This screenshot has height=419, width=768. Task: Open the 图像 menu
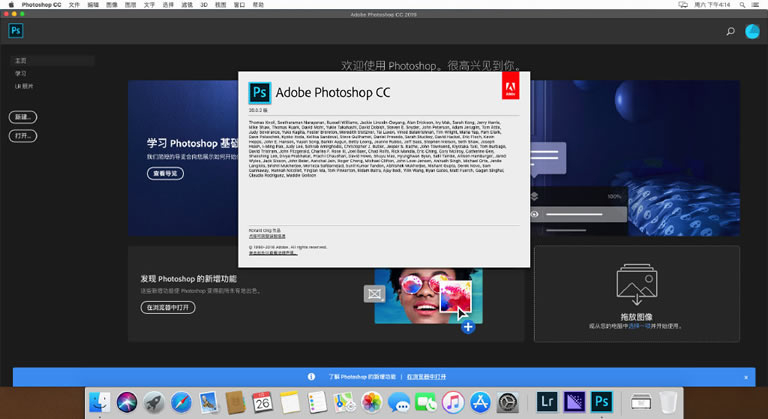click(112, 4)
